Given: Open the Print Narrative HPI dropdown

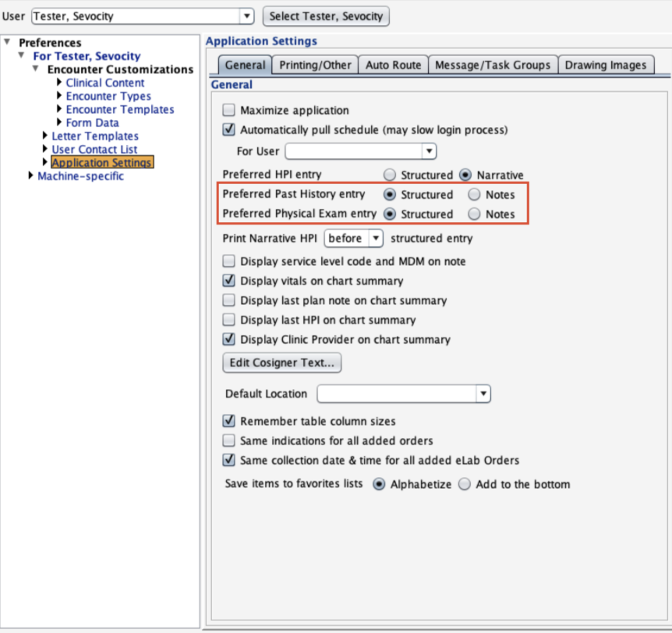Looking at the screenshot, I should [x=375, y=238].
